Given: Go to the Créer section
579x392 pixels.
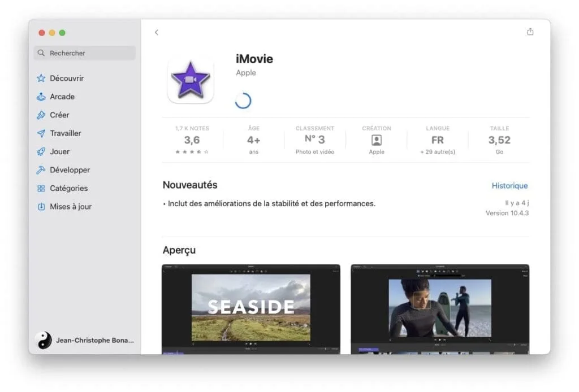Looking at the screenshot, I should [59, 115].
